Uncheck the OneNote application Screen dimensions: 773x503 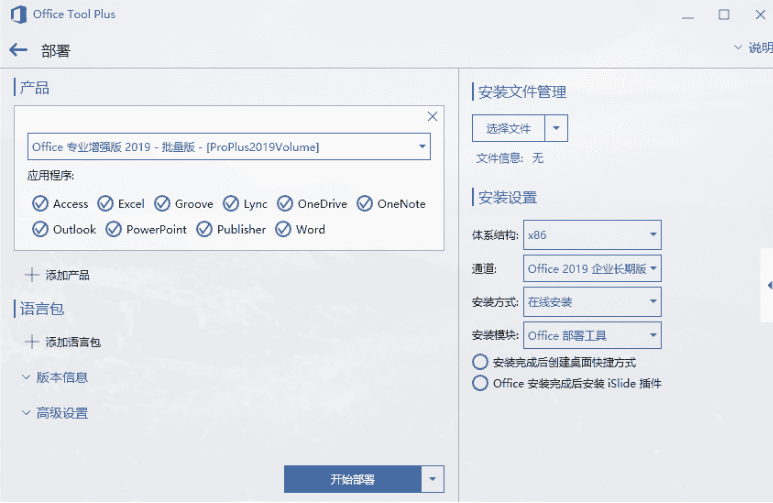[x=365, y=204]
